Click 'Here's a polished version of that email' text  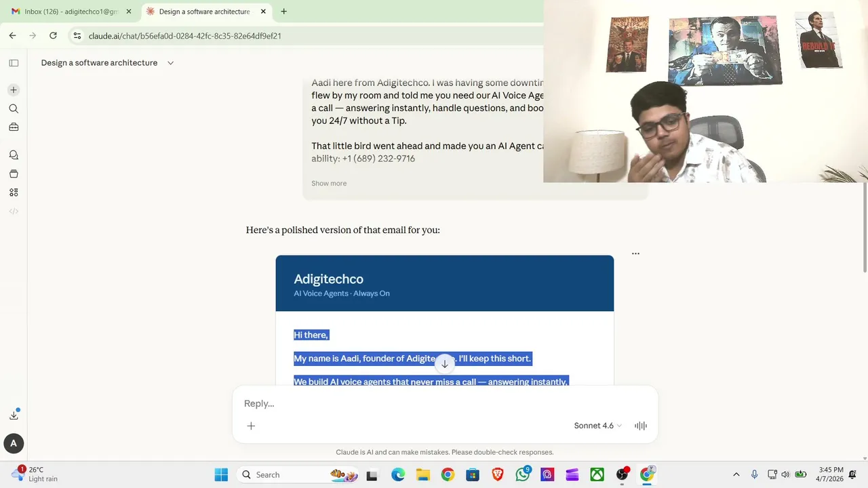[343, 230]
